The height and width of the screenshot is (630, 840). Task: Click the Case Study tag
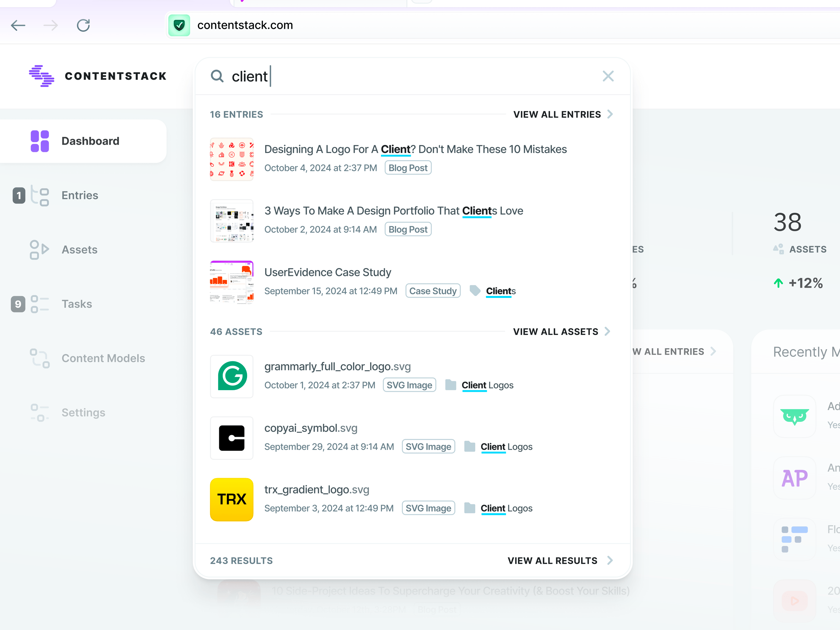pyautogui.click(x=433, y=291)
